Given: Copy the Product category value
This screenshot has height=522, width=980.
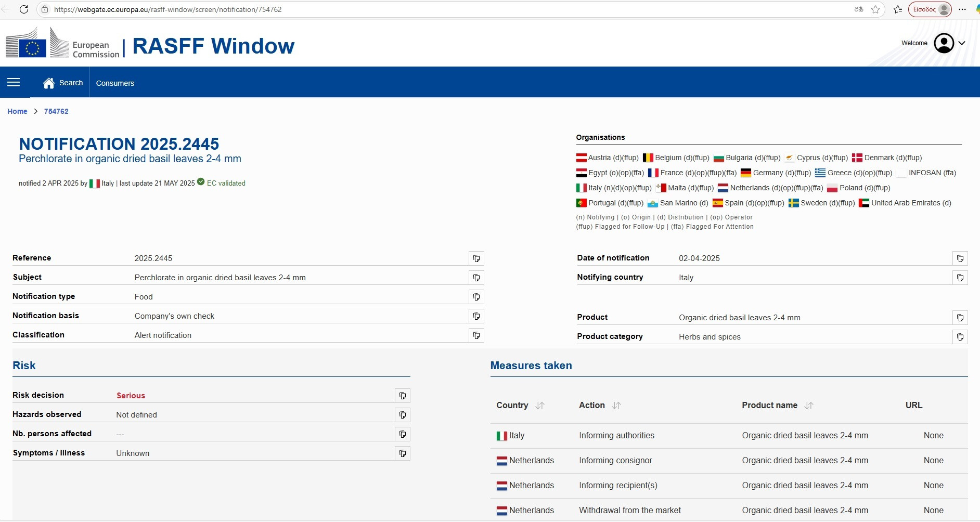Looking at the screenshot, I should coord(960,337).
